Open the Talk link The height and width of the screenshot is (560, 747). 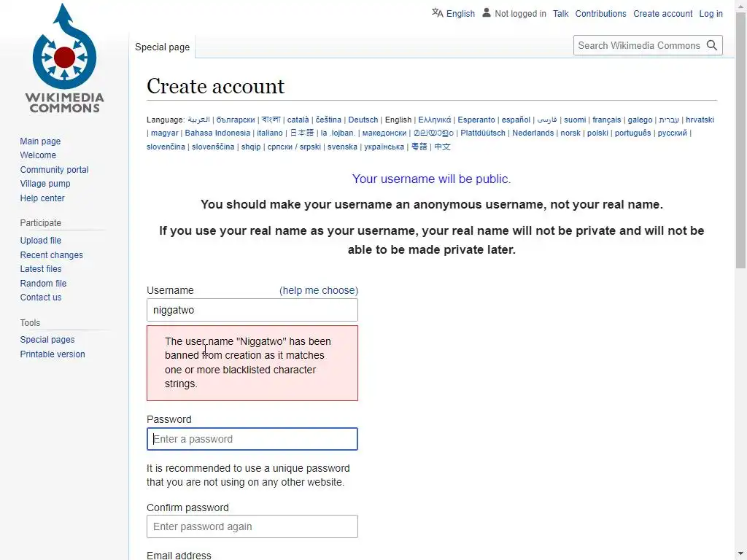(560, 14)
